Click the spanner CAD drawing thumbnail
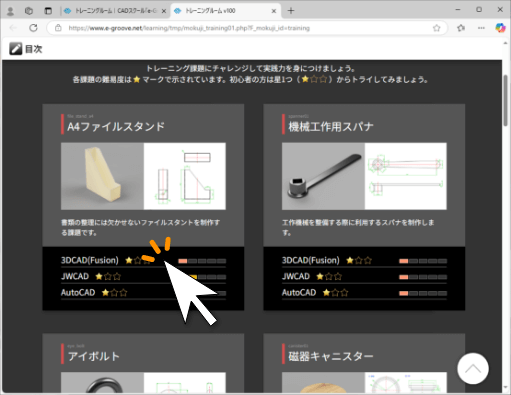 [406, 176]
